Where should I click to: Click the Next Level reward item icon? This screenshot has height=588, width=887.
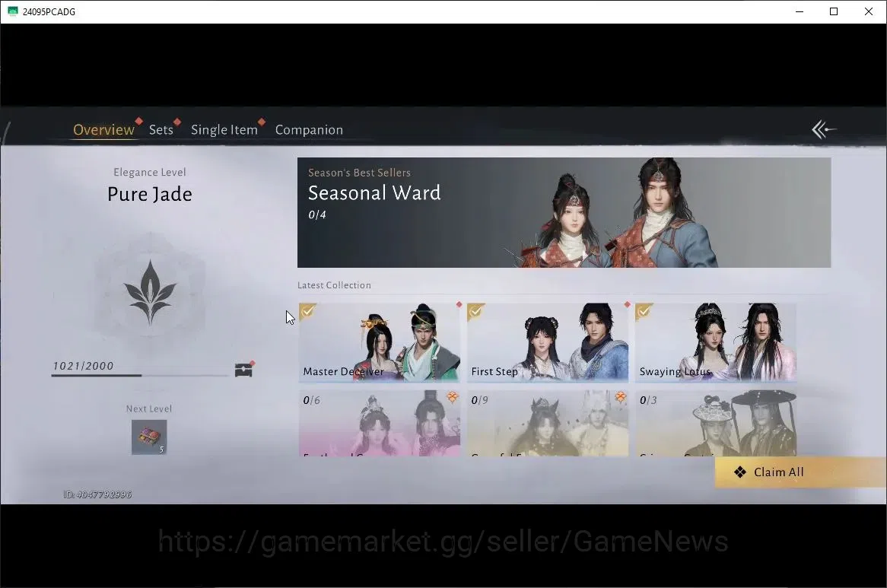149,437
